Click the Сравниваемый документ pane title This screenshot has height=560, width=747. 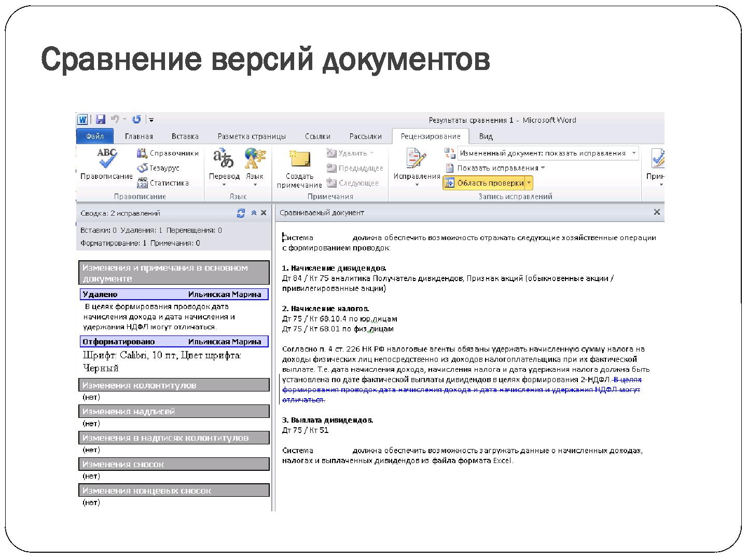pos(322,213)
